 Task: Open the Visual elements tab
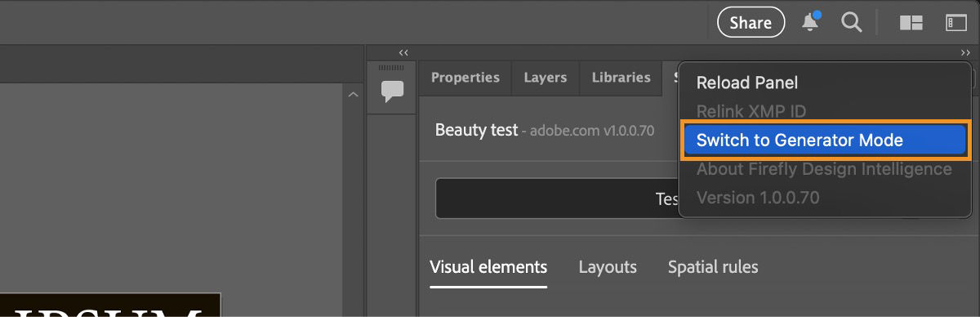pos(488,267)
